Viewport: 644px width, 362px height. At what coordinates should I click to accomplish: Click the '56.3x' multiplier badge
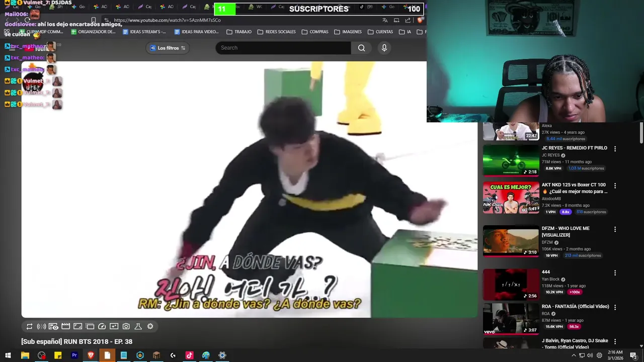point(574,326)
